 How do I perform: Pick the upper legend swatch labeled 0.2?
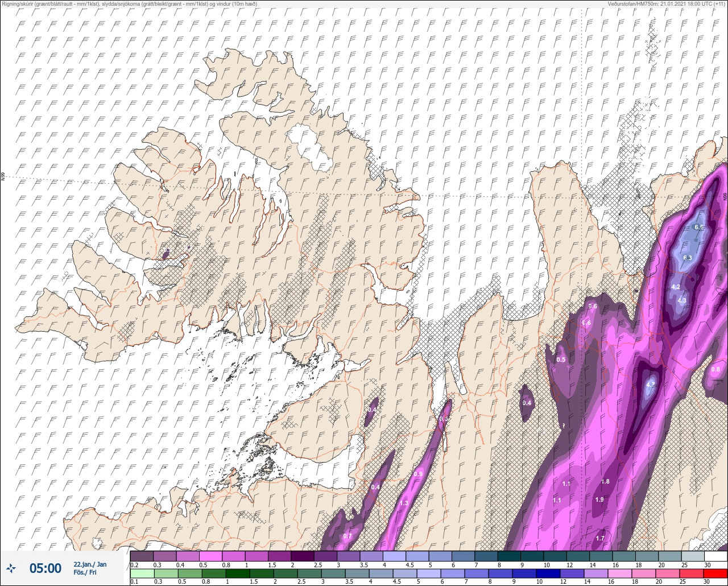pos(142,556)
